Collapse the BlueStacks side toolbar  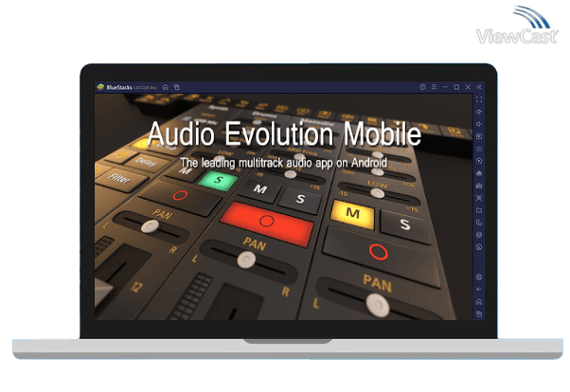click(x=479, y=87)
